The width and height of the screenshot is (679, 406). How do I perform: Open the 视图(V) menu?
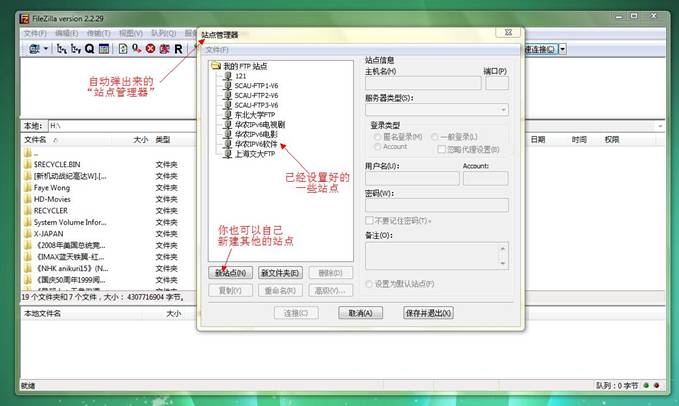(x=130, y=33)
